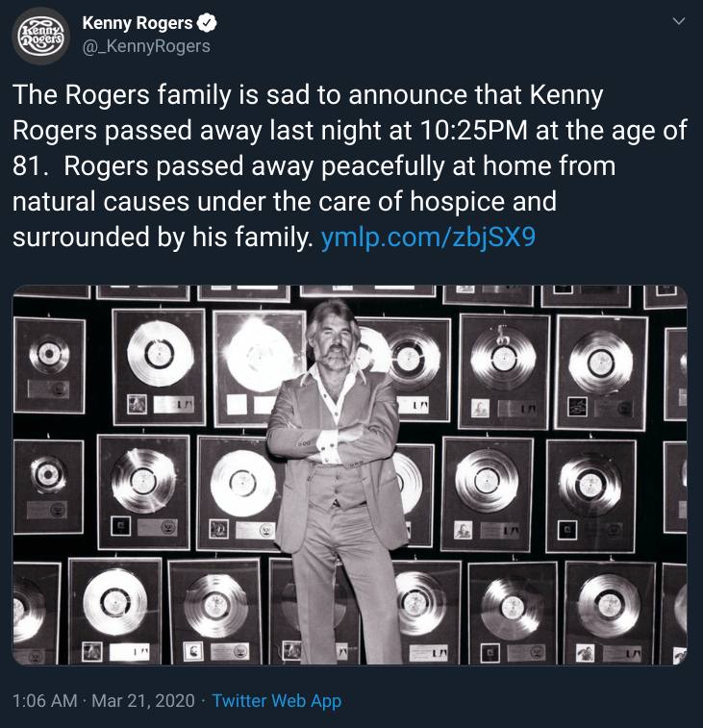Image resolution: width=703 pixels, height=728 pixels.
Task: Click the '81.' age text in tweet
Action: tap(30, 166)
